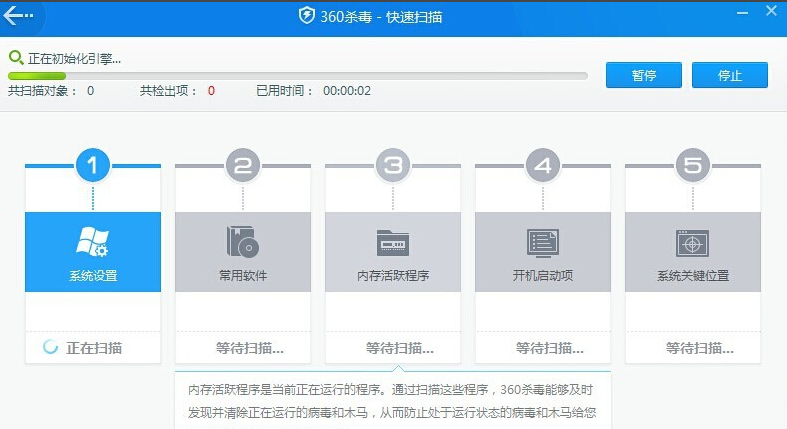This screenshot has height=429, width=787.
Task: Click the red detected items count
Action: pos(211,91)
